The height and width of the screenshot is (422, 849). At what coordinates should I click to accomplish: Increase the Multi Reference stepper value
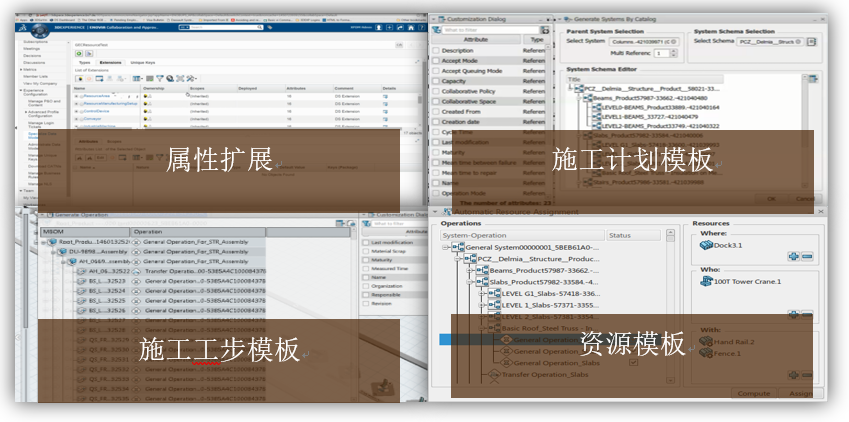672,50
